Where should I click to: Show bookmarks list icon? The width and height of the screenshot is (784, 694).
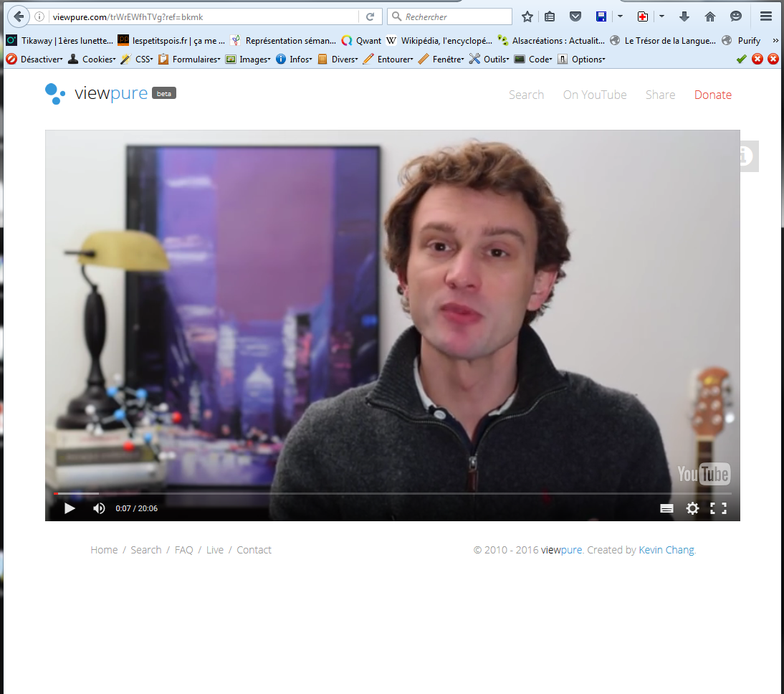pos(550,16)
